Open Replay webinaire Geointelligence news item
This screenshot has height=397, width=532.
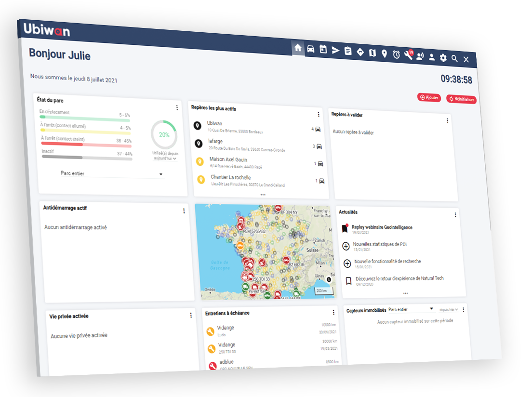pos(382,227)
